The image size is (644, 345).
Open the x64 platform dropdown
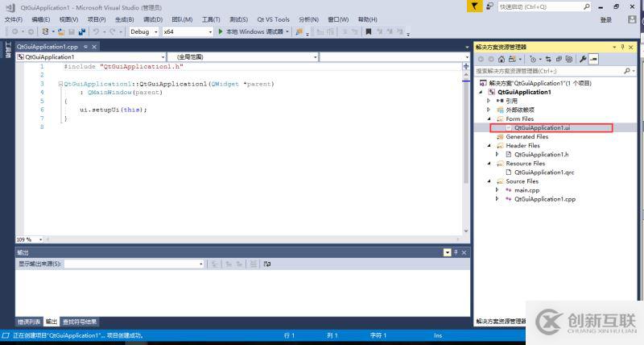pyautogui.click(x=210, y=31)
